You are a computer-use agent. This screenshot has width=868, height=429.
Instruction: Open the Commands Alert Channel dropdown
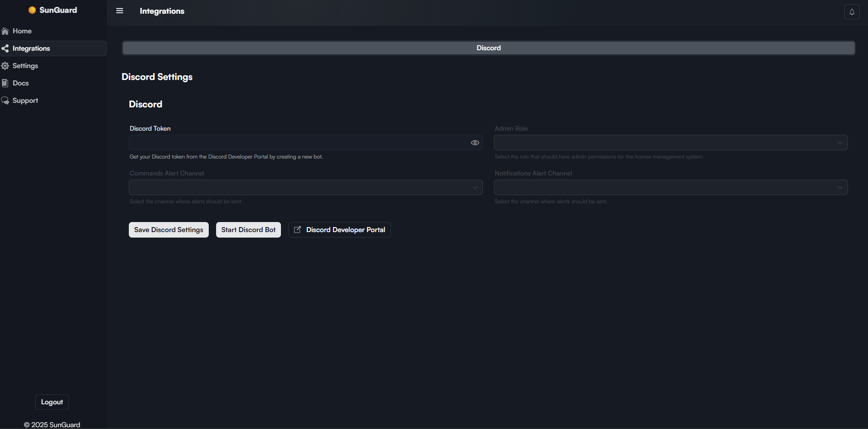click(x=305, y=187)
